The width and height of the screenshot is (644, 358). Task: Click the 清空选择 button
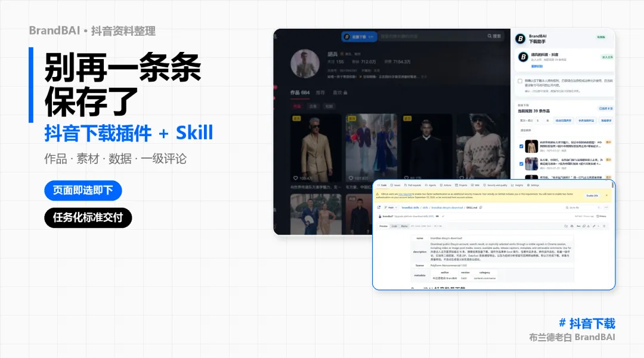[x=526, y=130]
